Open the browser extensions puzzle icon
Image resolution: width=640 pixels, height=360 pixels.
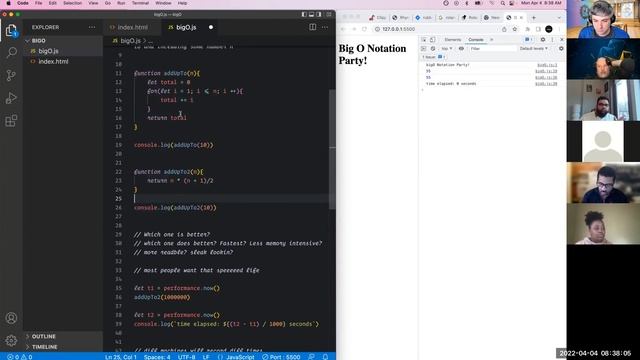527,29
